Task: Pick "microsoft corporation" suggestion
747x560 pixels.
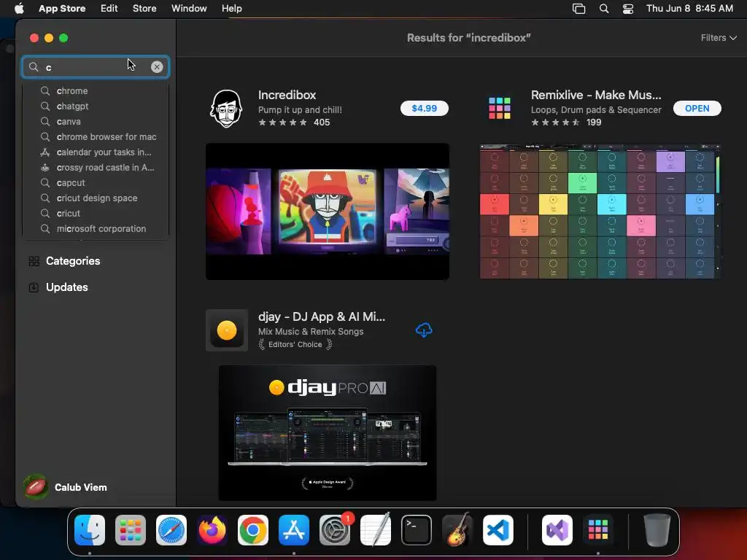Action: point(96,228)
